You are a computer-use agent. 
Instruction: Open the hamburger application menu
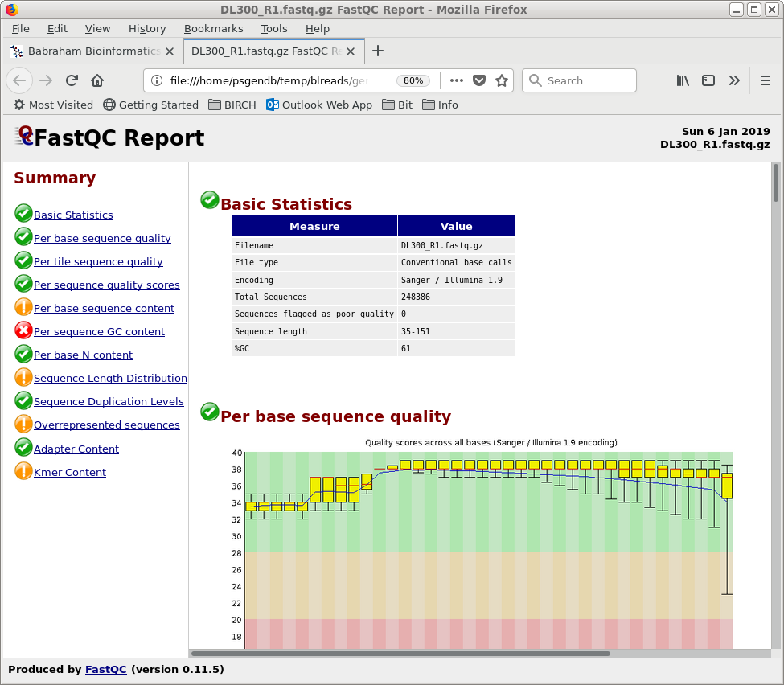coord(766,80)
